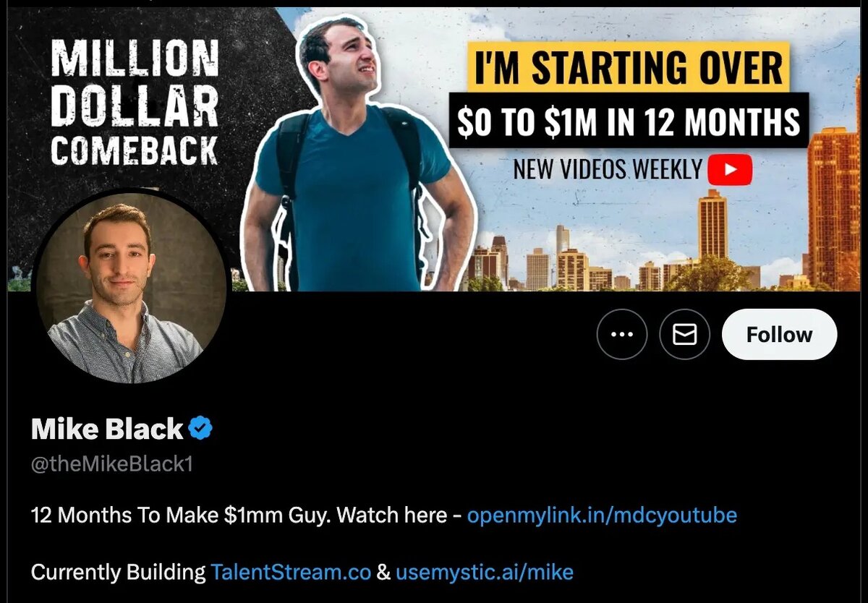Screen dimensions: 868x603
Task: Click the bio text 12 Months To Make $1mm Guy
Action: pos(181,516)
